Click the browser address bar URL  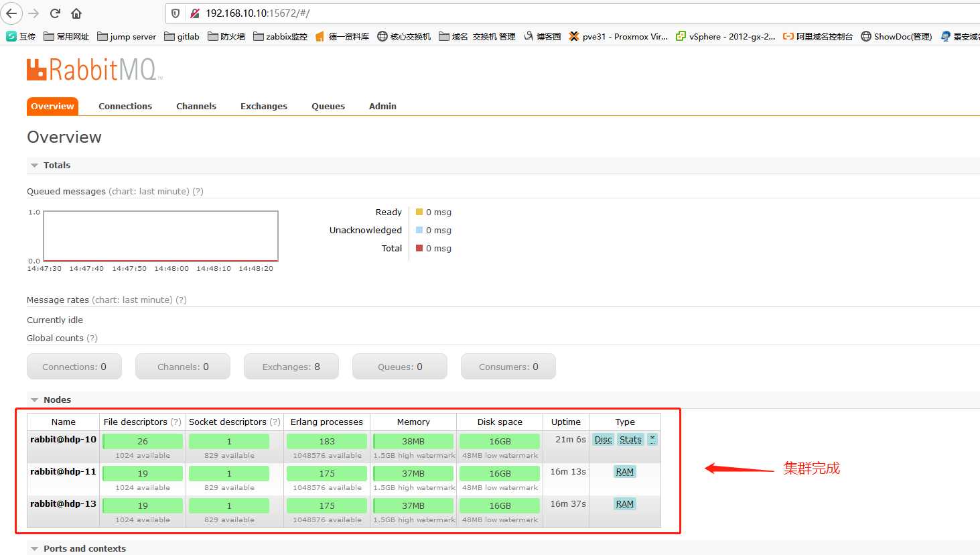tap(258, 13)
